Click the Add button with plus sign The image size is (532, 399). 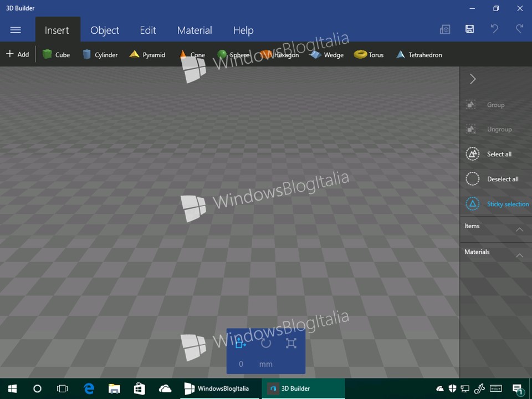(18, 54)
